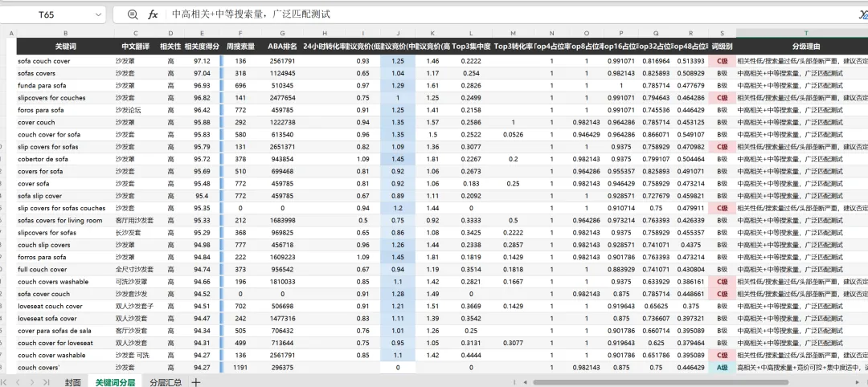Select column S header
This screenshot has width=868, height=387.
723,34
